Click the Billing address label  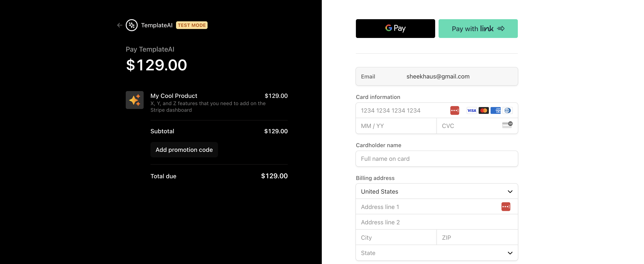[x=375, y=178]
